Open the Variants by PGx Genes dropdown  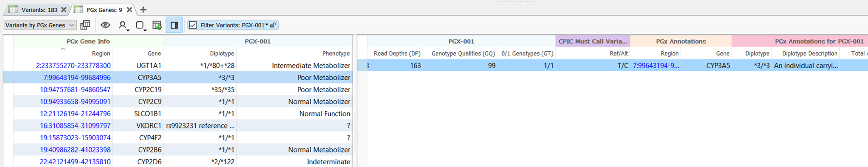point(40,25)
